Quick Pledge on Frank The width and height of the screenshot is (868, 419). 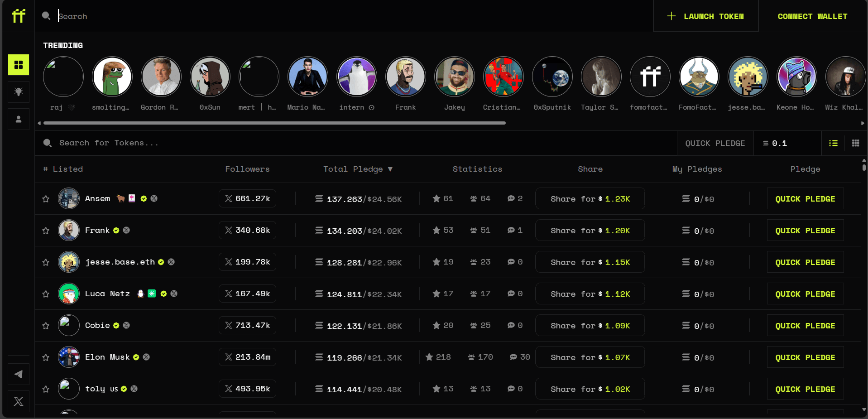click(805, 231)
